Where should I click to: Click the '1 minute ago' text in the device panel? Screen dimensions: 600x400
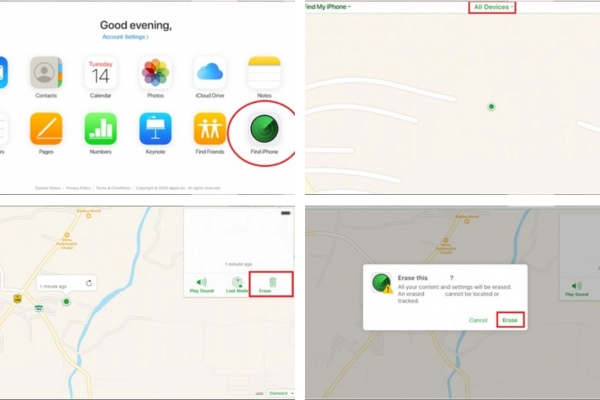pos(238,264)
